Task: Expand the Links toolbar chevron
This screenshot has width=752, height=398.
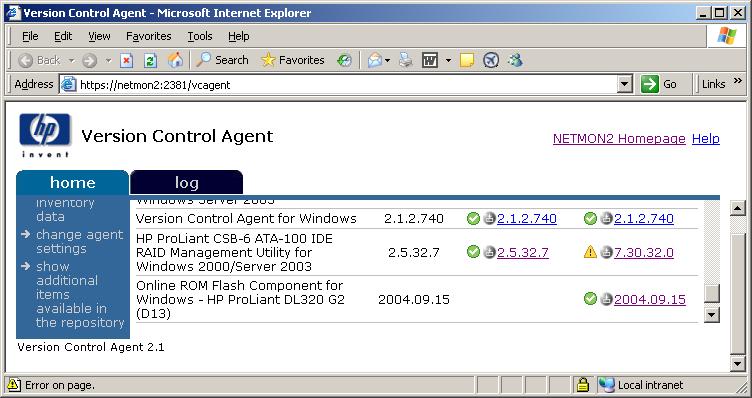Action: point(738,81)
